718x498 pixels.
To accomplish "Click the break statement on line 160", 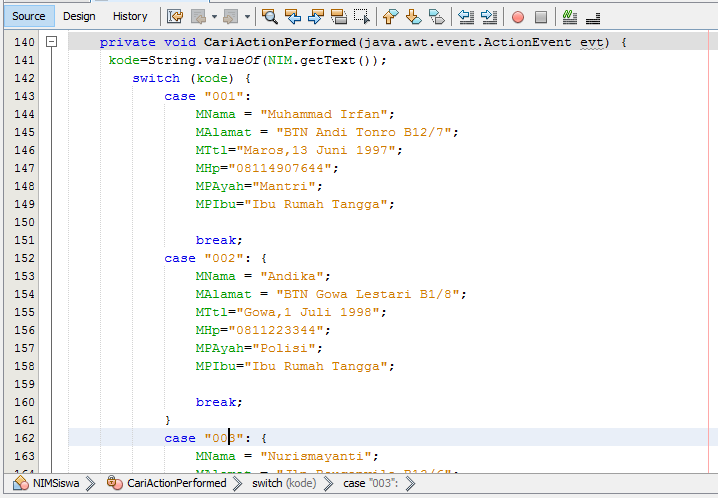I will (219, 402).
